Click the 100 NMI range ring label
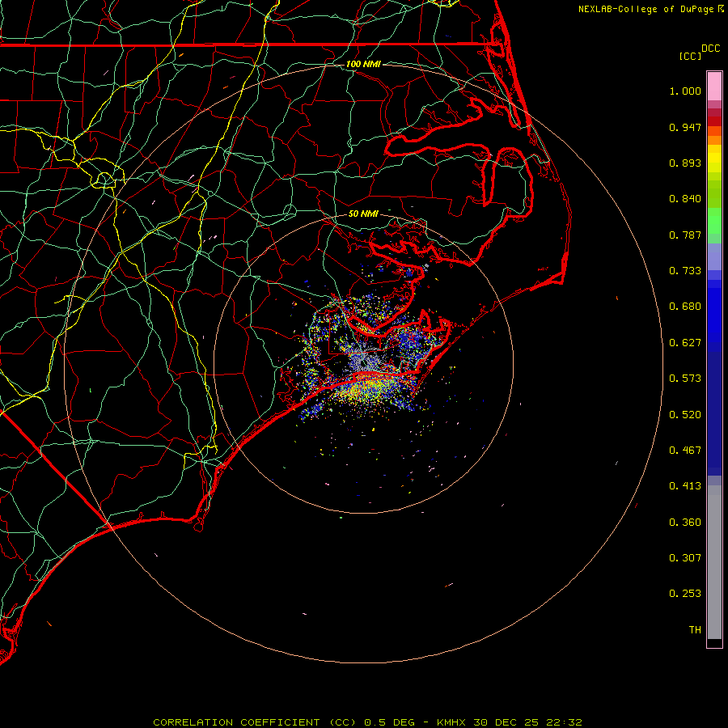The image size is (728, 728). coord(363,64)
